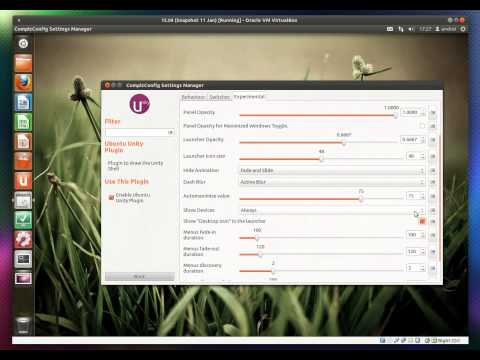
Task: Click the Panel Opacity value field
Action: tap(410, 113)
